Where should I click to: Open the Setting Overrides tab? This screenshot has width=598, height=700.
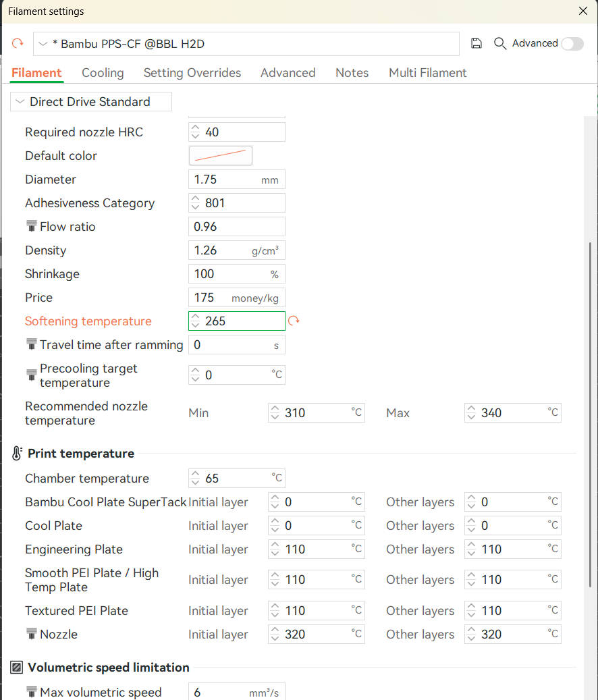click(x=192, y=73)
